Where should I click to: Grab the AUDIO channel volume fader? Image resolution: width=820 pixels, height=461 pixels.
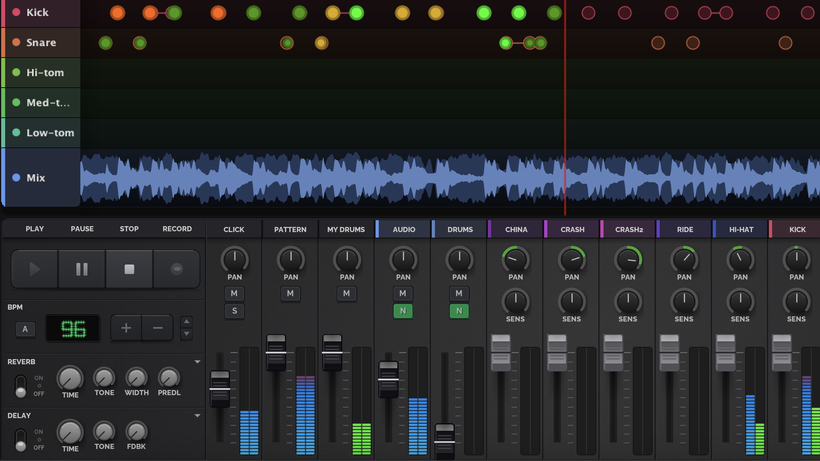coord(388,379)
